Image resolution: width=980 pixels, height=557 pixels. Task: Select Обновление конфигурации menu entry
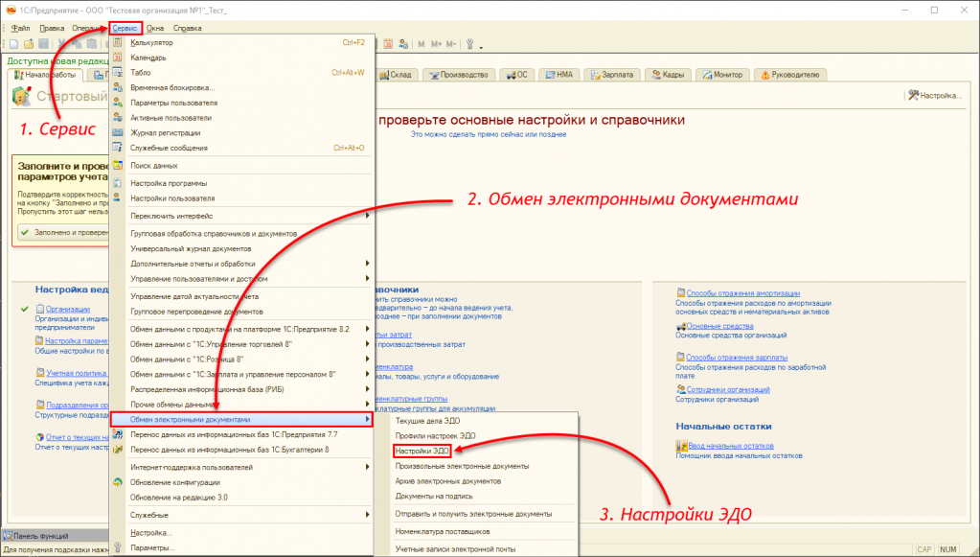(242, 482)
